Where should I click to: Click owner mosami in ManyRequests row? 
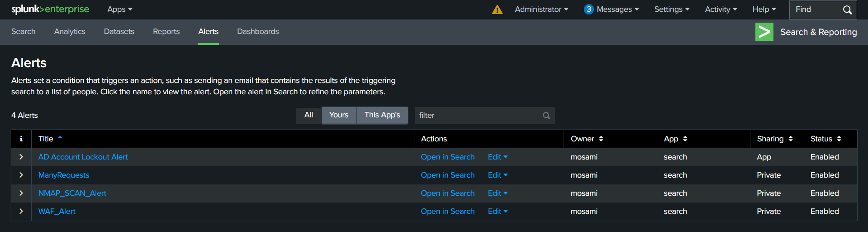click(584, 175)
